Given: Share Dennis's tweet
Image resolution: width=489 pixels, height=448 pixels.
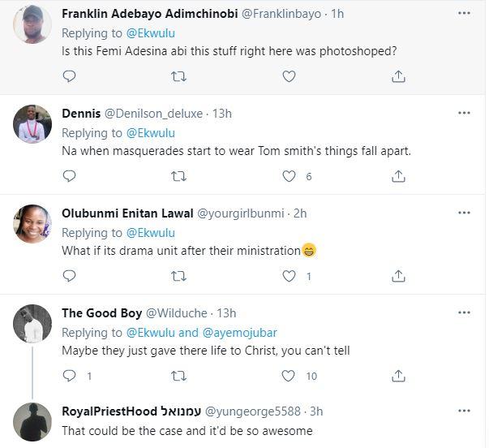Looking at the screenshot, I should click(398, 176).
